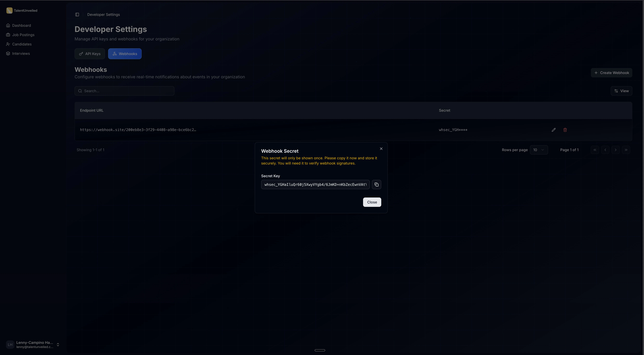Go back a page with the left chevron
The image size is (644, 355).
click(x=605, y=150)
